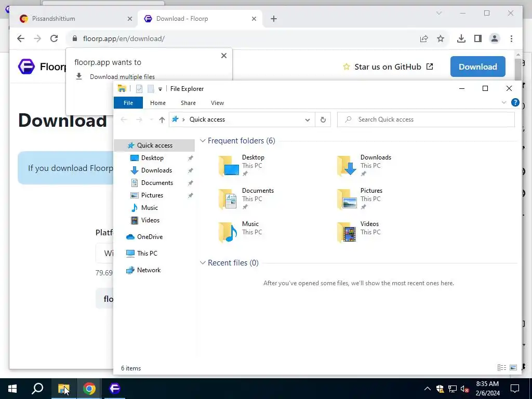Open Windows taskbar search
532x399 pixels.
point(37,389)
